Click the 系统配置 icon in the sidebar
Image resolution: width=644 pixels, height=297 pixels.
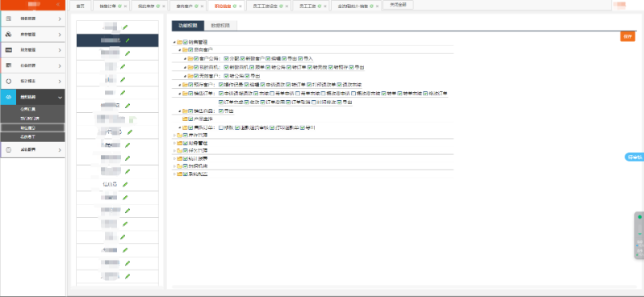coord(9,150)
